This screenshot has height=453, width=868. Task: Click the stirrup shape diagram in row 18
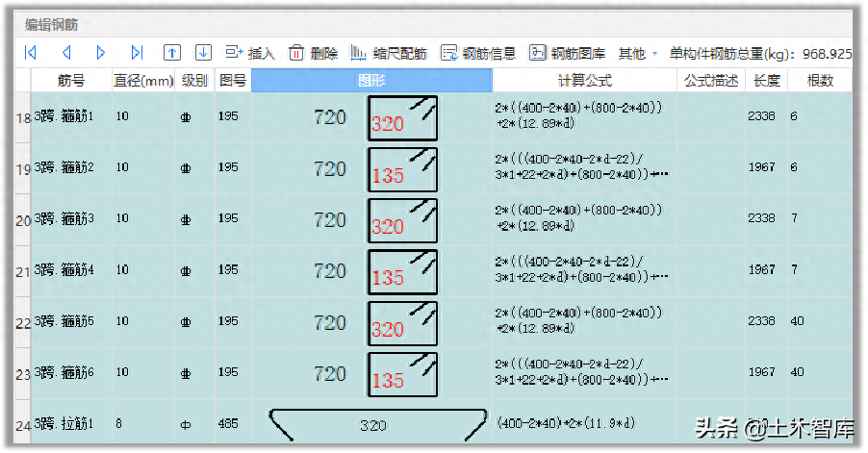(x=402, y=117)
